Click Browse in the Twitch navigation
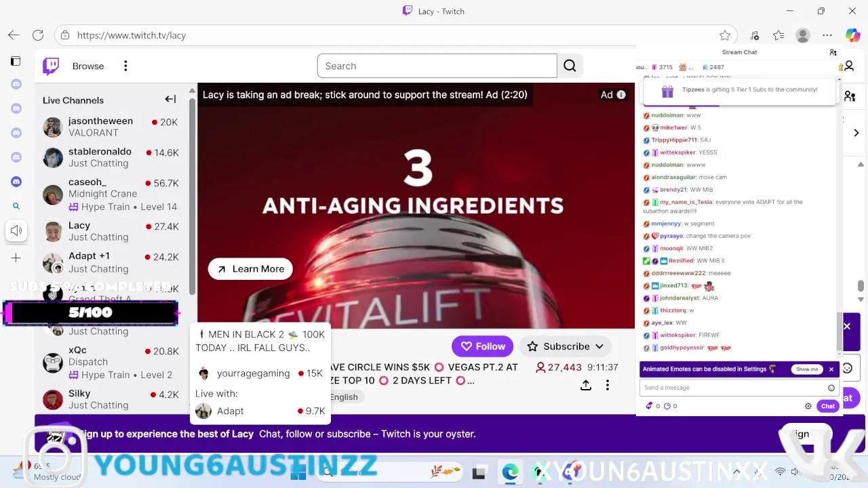The width and height of the screenshot is (868, 488). pyautogui.click(x=88, y=66)
